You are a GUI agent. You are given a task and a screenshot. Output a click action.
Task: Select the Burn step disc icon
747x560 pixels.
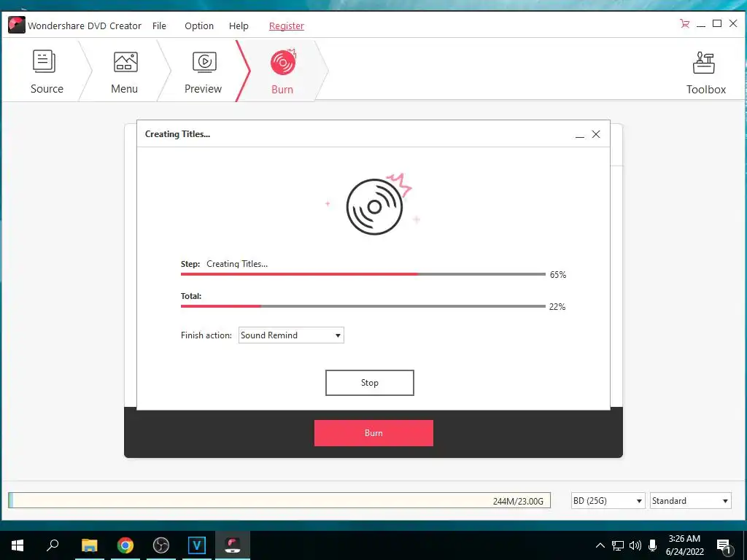tap(283, 62)
